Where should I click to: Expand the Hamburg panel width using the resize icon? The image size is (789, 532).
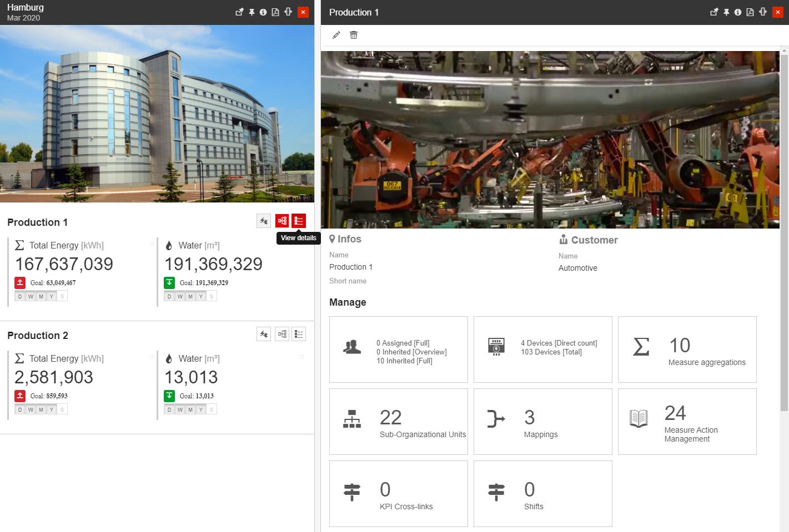288,12
